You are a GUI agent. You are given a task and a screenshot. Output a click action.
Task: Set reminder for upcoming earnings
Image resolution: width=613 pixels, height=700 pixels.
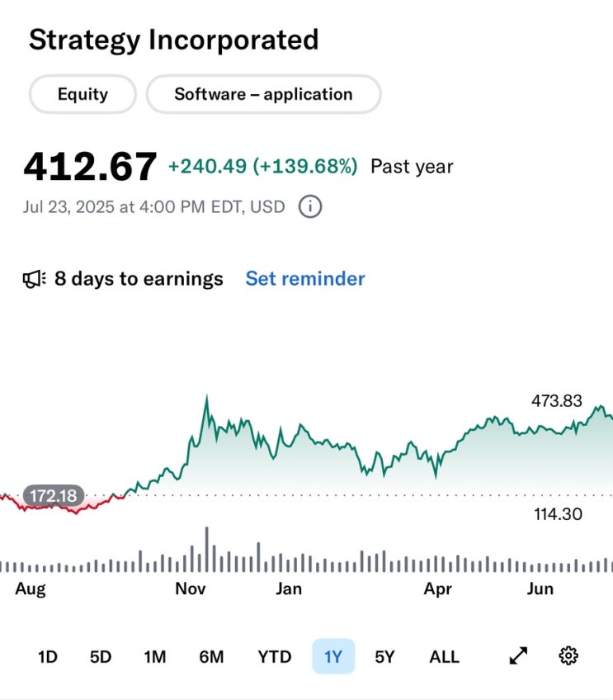(x=305, y=278)
